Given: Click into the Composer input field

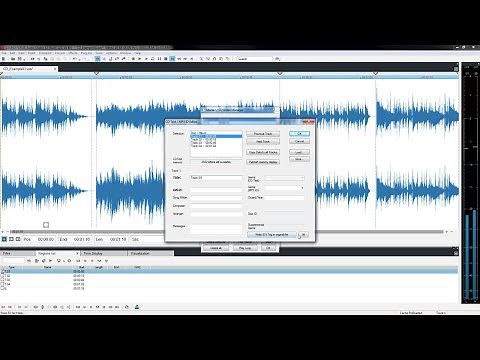Looking at the screenshot, I should click(216, 206).
